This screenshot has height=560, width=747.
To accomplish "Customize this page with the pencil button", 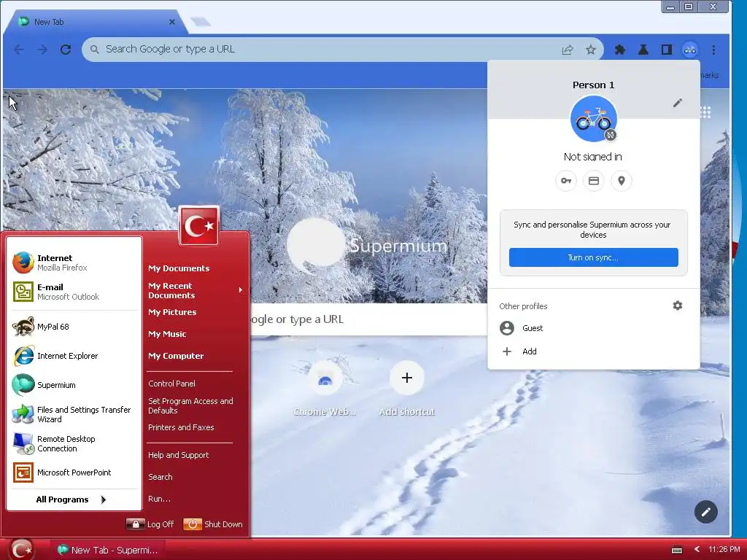I will point(706,512).
